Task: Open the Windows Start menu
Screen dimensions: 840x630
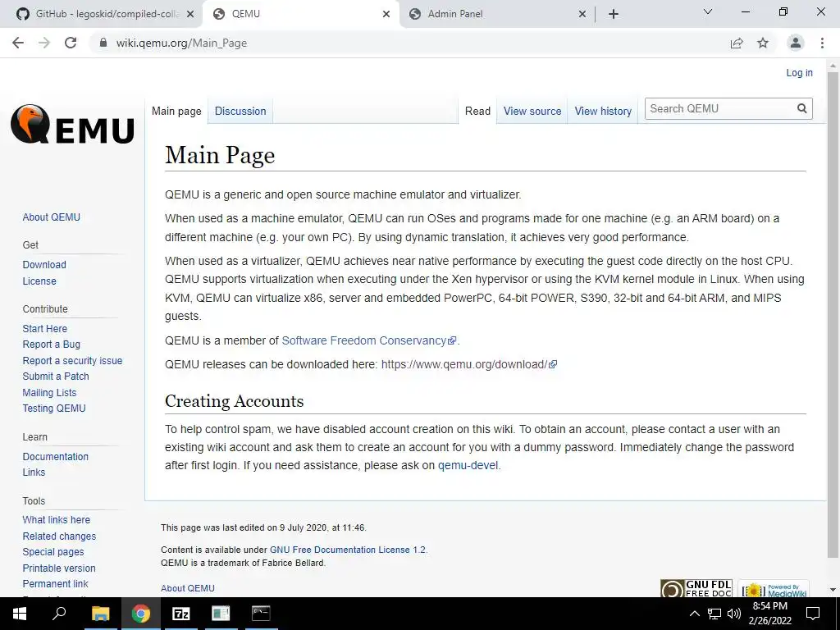Action: point(20,614)
